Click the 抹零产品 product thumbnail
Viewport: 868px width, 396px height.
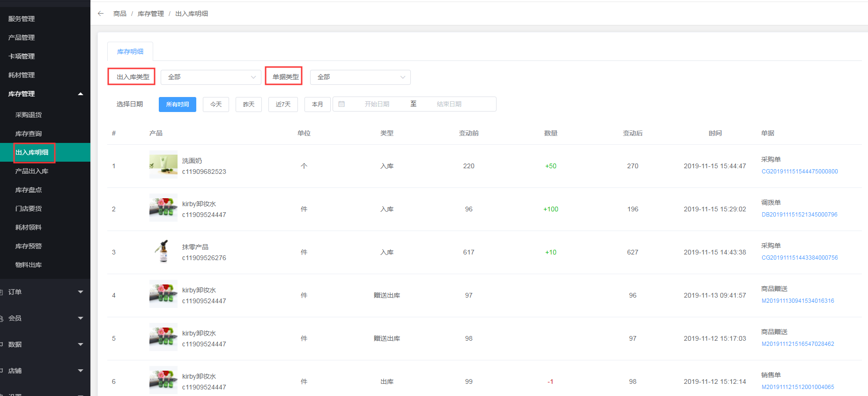pyautogui.click(x=163, y=251)
